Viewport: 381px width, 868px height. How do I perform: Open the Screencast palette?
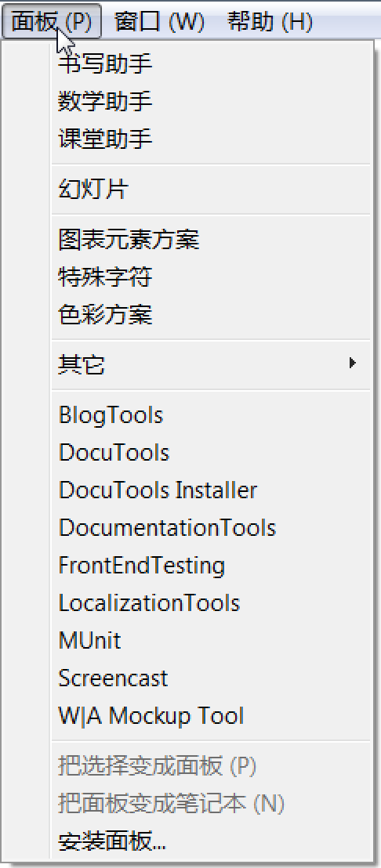pyautogui.click(x=210, y=678)
